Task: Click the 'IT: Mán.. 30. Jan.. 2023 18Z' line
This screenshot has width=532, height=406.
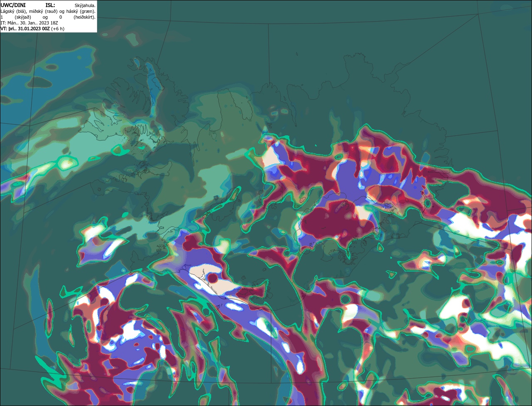Action: coord(29,23)
